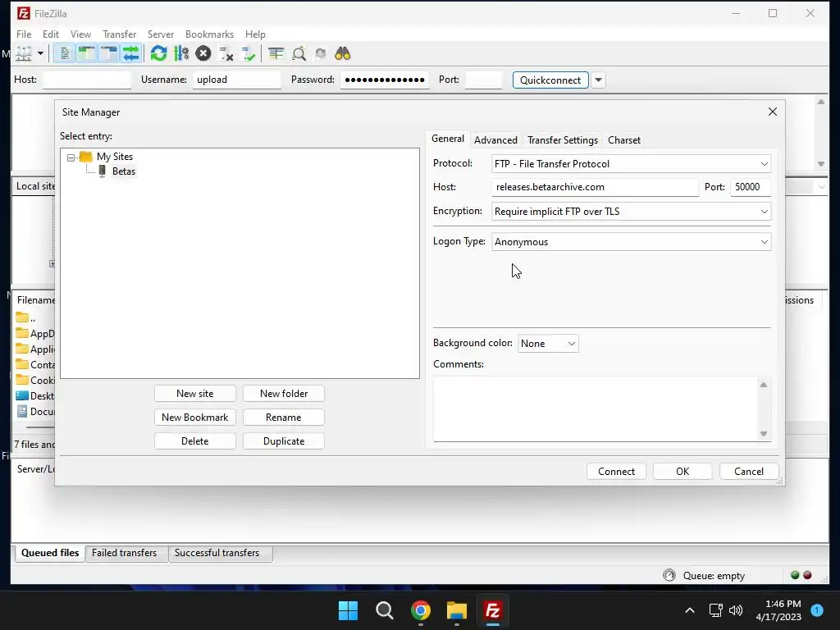Switch to the Transfer Settings tab

563,140
